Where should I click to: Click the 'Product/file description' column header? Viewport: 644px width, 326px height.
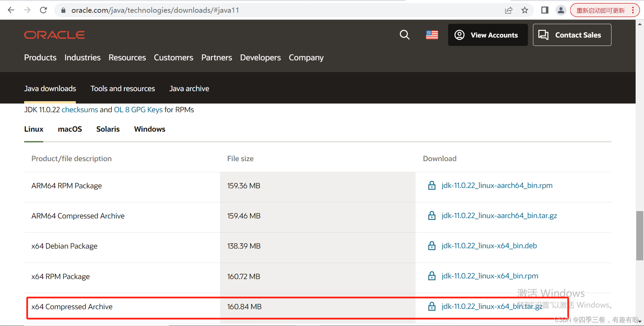[x=71, y=158]
